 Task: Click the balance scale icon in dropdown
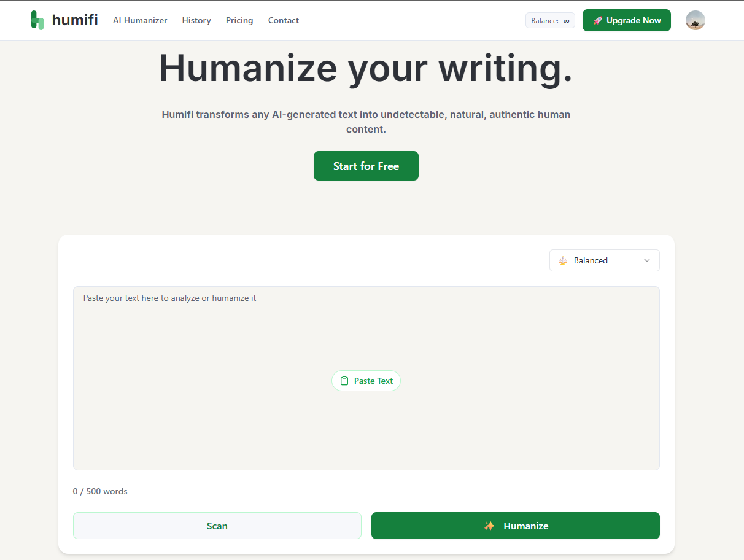[563, 260]
